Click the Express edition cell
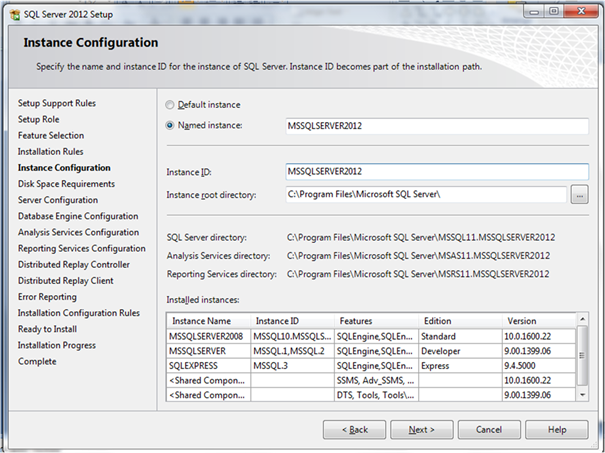This screenshot has height=453, width=605. pos(460,366)
